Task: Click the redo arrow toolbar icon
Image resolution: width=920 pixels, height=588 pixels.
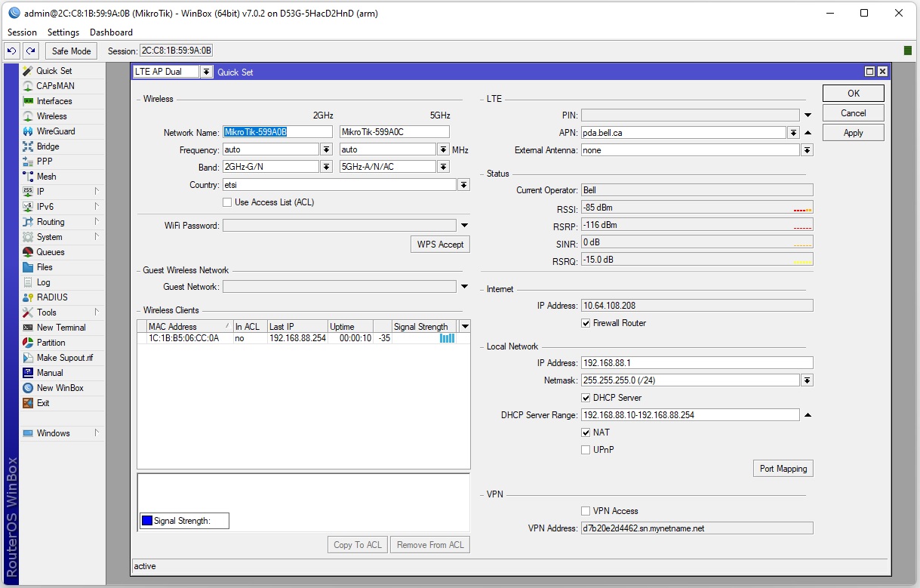Action: [30, 51]
